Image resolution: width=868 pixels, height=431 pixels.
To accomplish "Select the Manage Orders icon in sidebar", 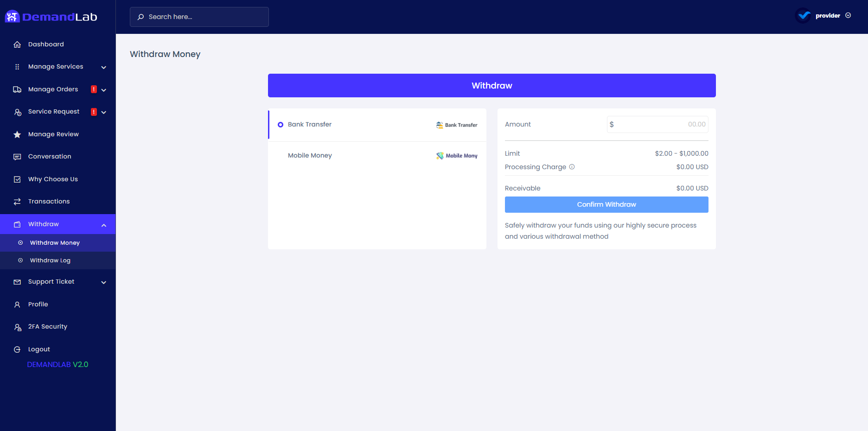I will pyautogui.click(x=17, y=89).
